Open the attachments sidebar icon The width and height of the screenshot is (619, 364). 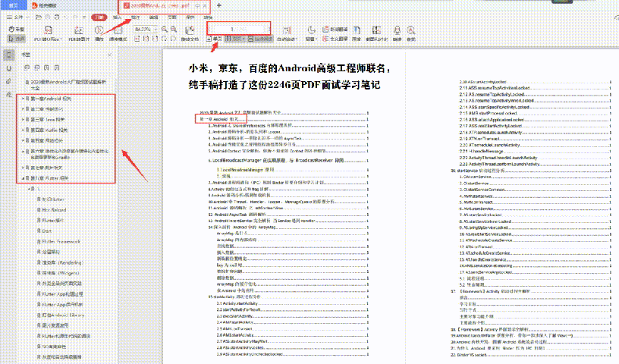click(x=9, y=81)
